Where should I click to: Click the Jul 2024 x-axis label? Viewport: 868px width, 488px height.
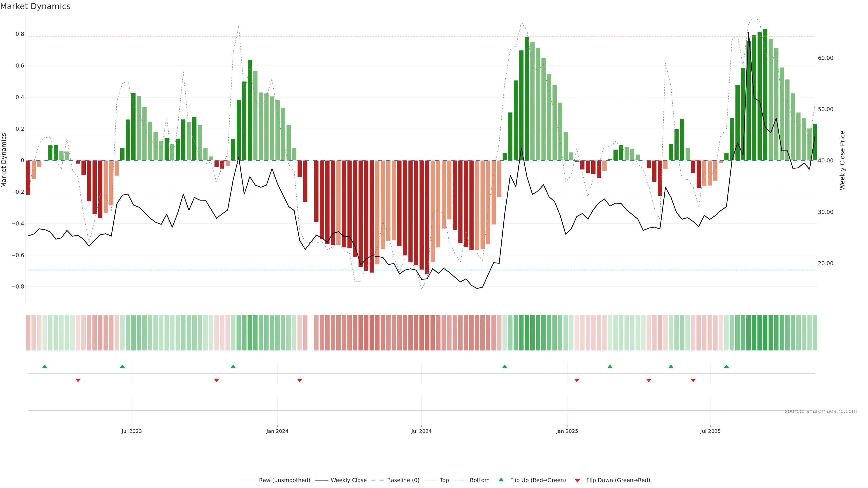421,431
